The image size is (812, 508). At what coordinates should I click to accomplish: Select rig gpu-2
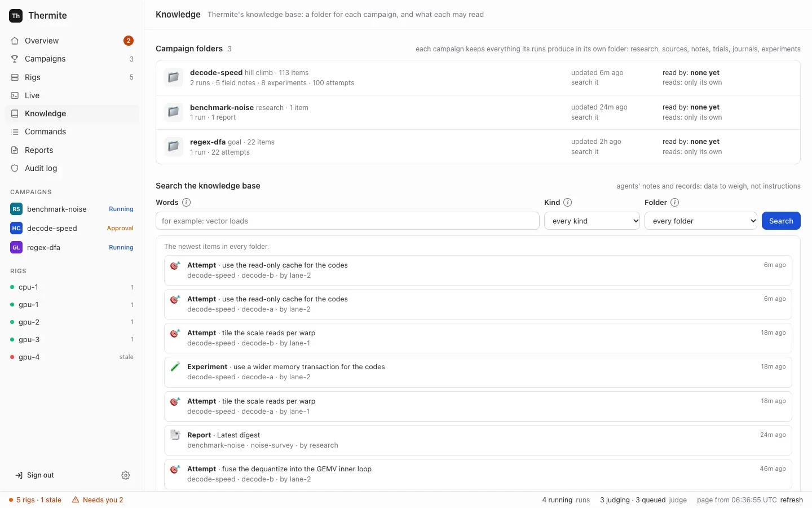[x=72, y=322]
